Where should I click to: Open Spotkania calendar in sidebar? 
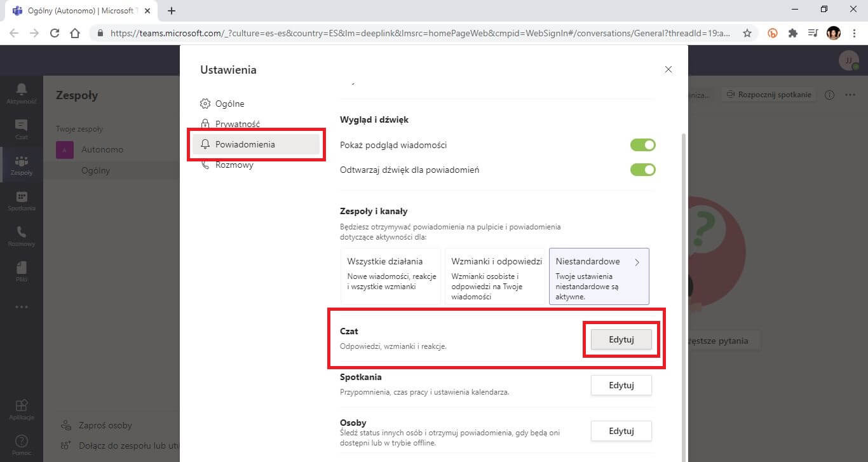[x=22, y=200]
